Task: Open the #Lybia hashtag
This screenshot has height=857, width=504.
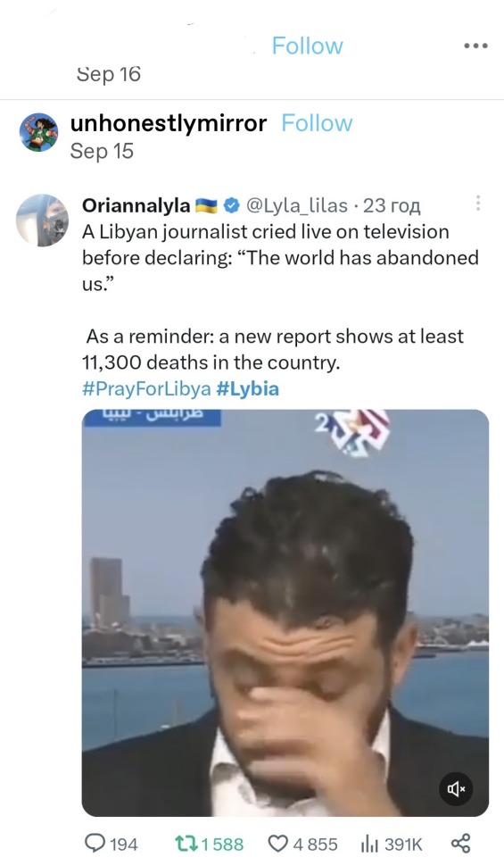Action: [x=247, y=388]
